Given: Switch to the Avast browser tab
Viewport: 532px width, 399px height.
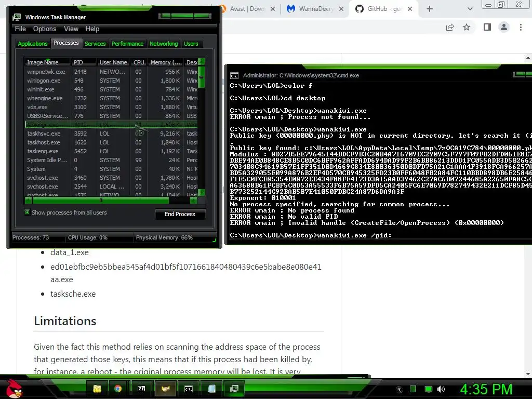Looking at the screenshot, I should pyautogui.click(x=248, y=9).
